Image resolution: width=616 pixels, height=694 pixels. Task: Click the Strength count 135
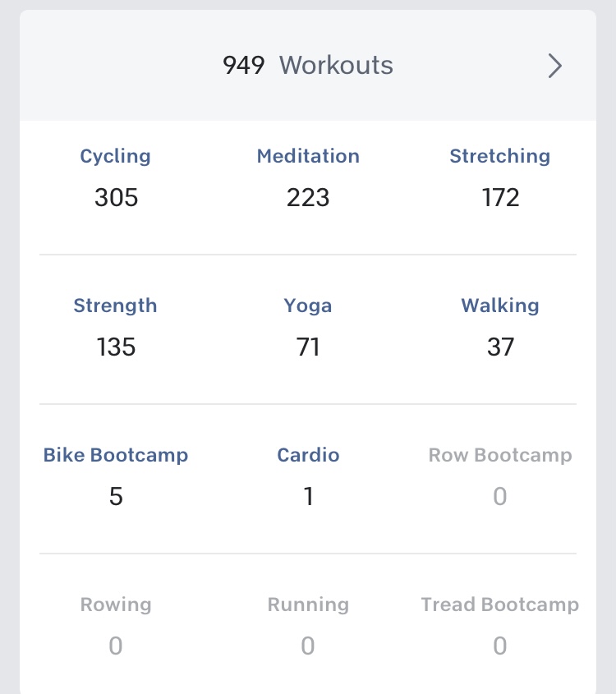click(116, 347)
